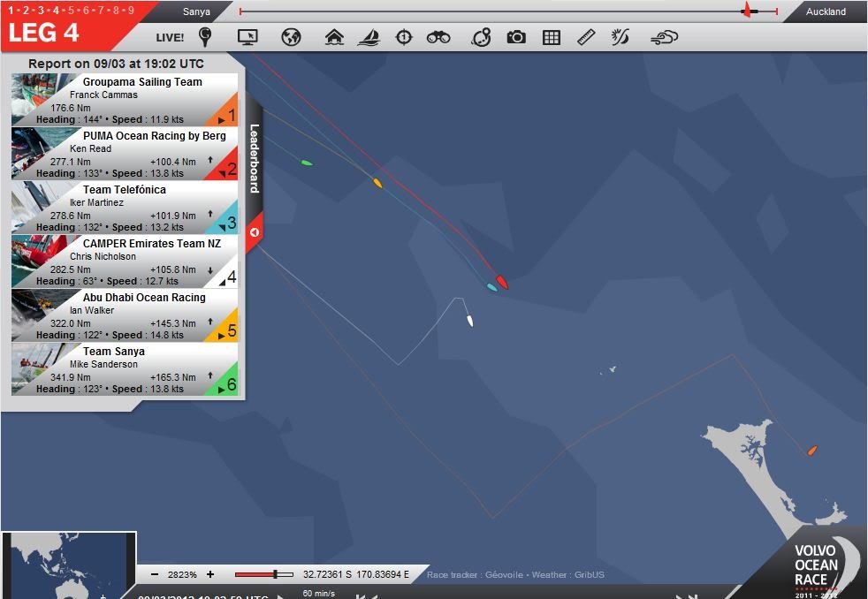
Task: Select leg 6 in the leg selector
Action: (x=86, y=10)
